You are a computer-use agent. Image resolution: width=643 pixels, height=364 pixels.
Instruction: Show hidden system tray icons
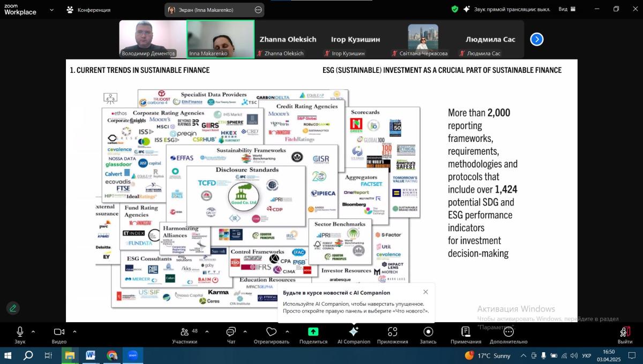523,355
